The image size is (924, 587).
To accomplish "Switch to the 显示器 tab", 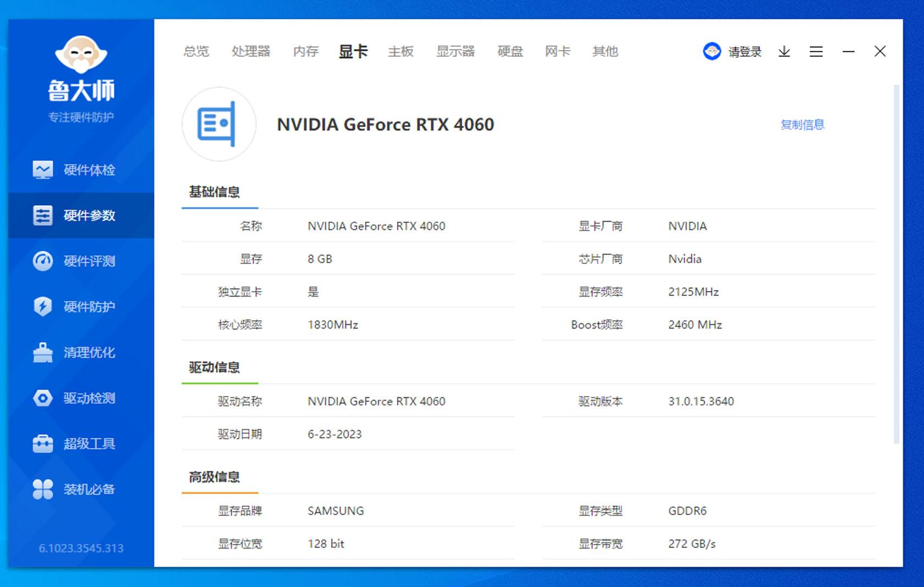I will coord(455,51).
